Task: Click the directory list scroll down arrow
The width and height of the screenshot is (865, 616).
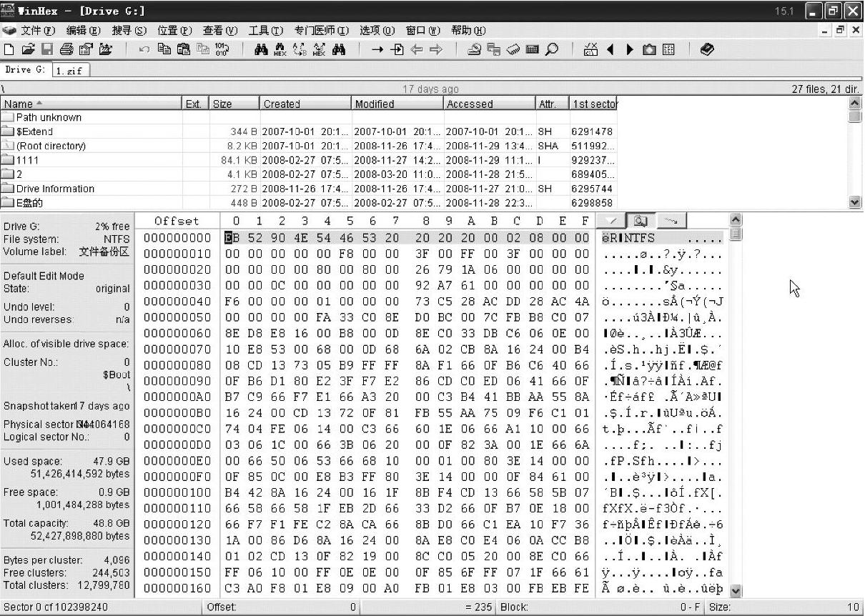Action: pos(854,202)
